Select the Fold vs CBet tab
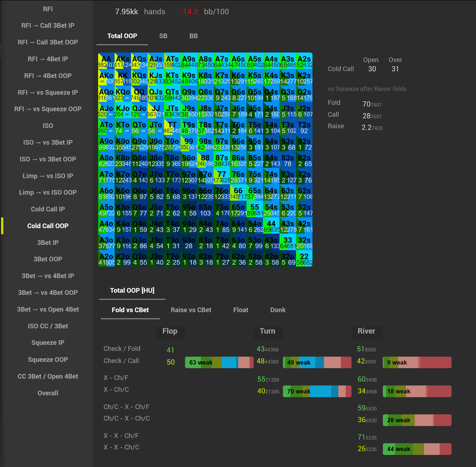Image resolution: width=476 pixels, height=467 pixels. coord(130,310)
